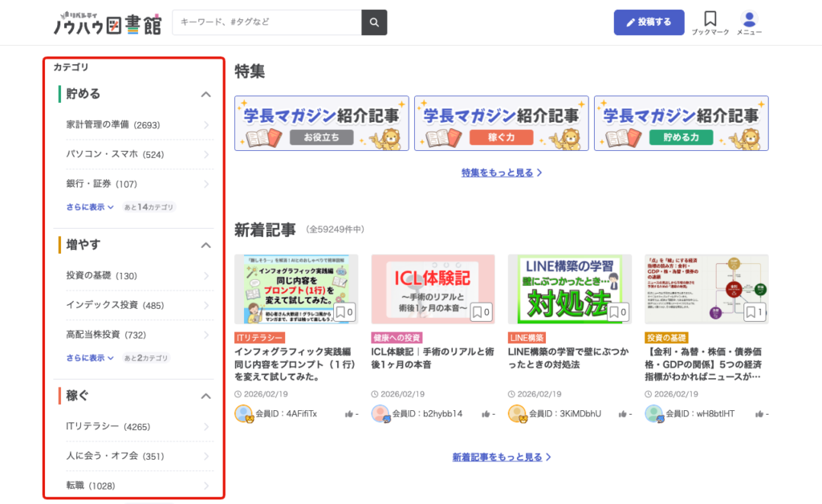Image resolution: width=822 pixels, height=504 pixels.
Task: Click the bookmark icon on 金利・為替 article
Action: pyautogui.click(x=753, y=311)
